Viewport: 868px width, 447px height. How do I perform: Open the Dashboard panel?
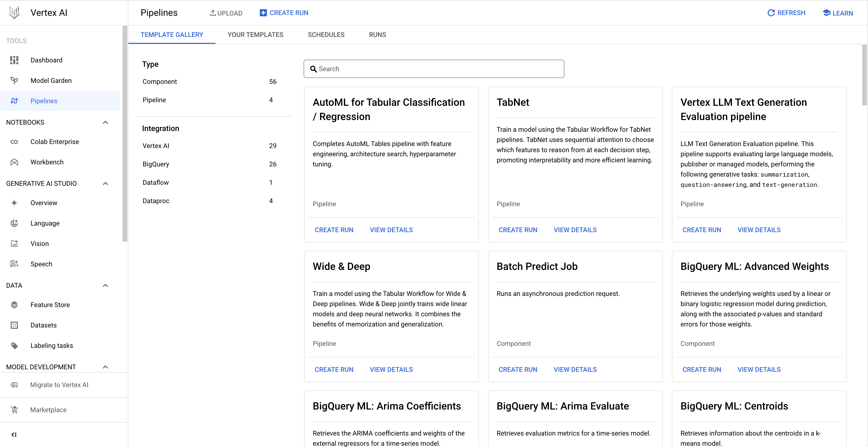click(x=47, y=60)
